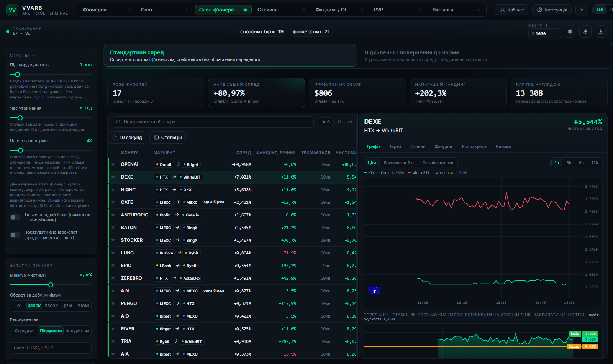The height and width of the screenshot is (364, 613).
Task: Open the Кабінет user account button
Action: (x=512, y=10)
